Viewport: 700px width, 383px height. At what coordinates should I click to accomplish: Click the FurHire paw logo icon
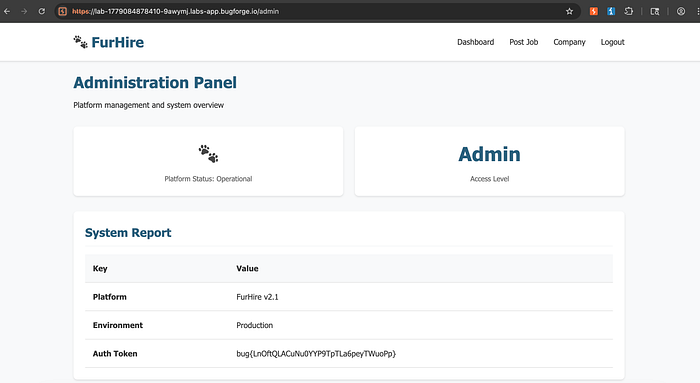click(80, 42)
